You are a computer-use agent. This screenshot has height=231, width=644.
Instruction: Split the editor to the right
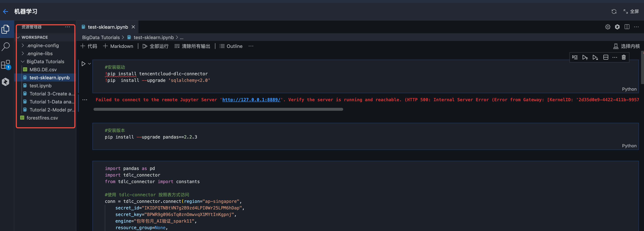tap(627, 27)
